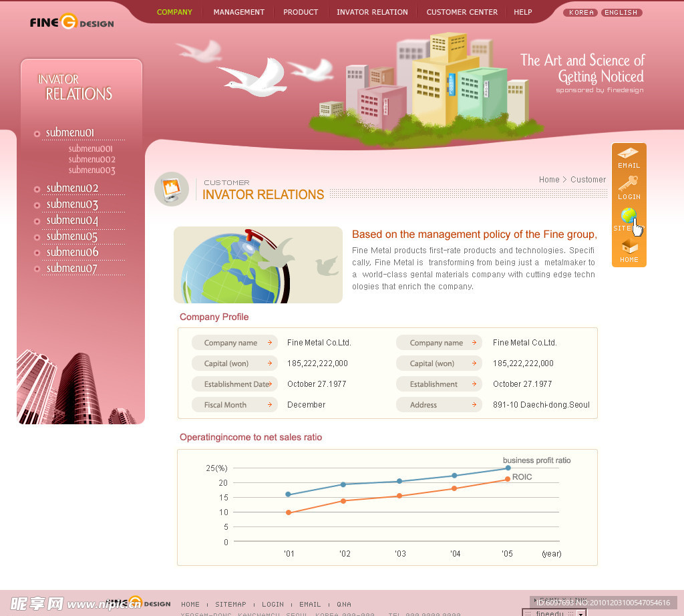684x616 pixels.
Task: Click the globe illustration thumbnail
Action: pos(258,265)
